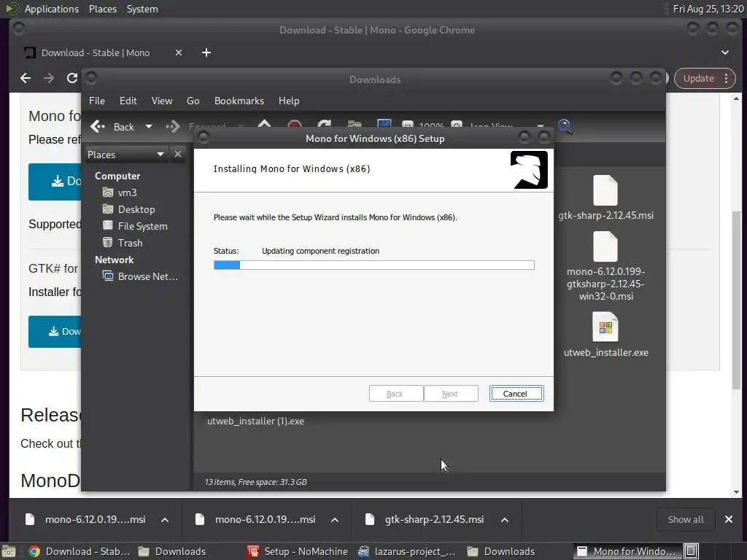The width and height of the screenshot is (747, 560).
Task: Click Chrome's forward navigation arrow
Action: pos(49,78)
